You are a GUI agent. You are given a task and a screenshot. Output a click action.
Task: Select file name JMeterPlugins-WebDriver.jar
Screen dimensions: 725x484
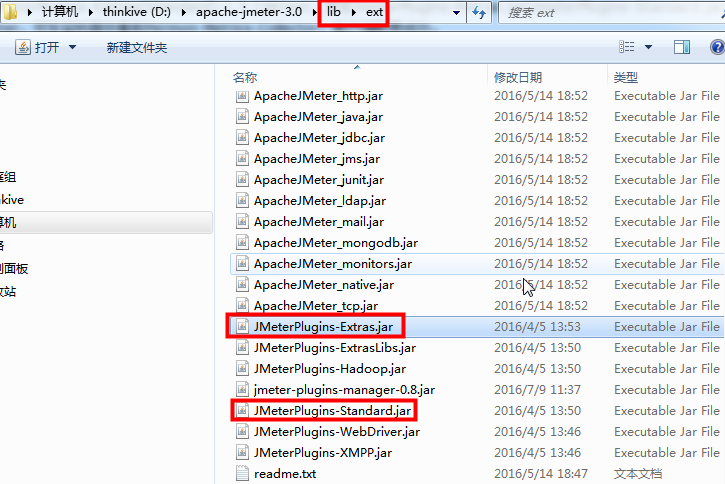[x=337, y=432]
